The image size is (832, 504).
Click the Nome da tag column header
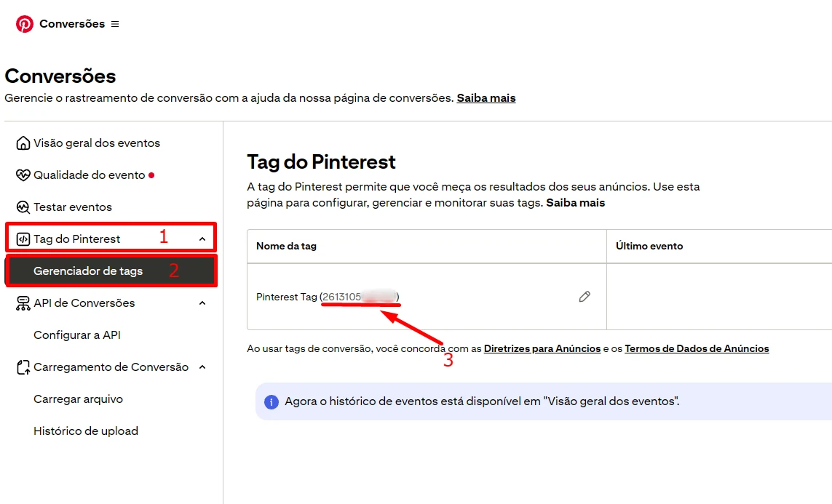287,246
